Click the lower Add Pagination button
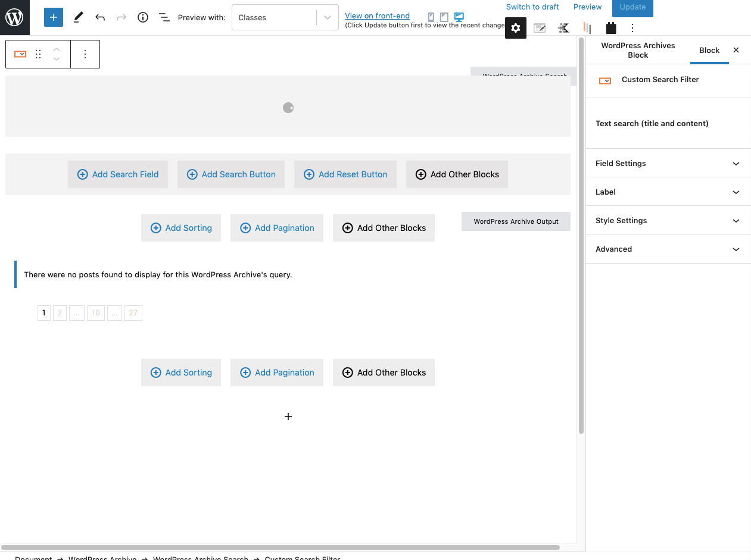This screenshot has width=751, height=560. pyautogui.click(x=277, y=373)
